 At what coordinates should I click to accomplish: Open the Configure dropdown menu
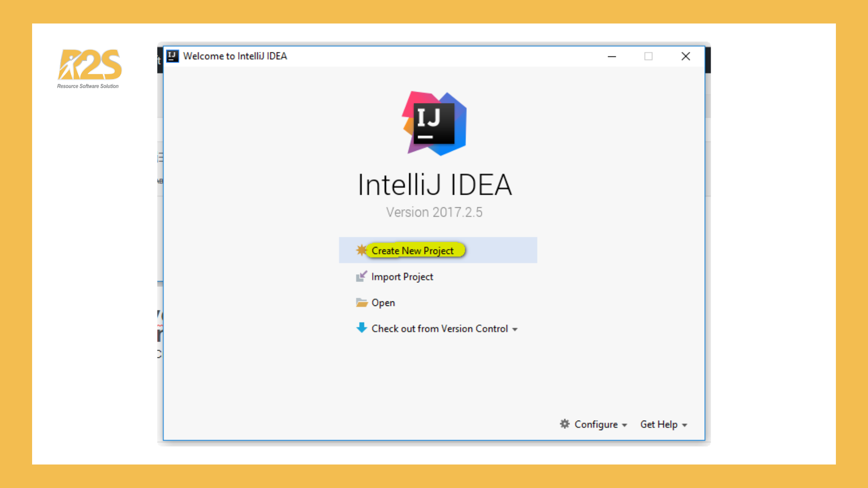tap(595, 424)
